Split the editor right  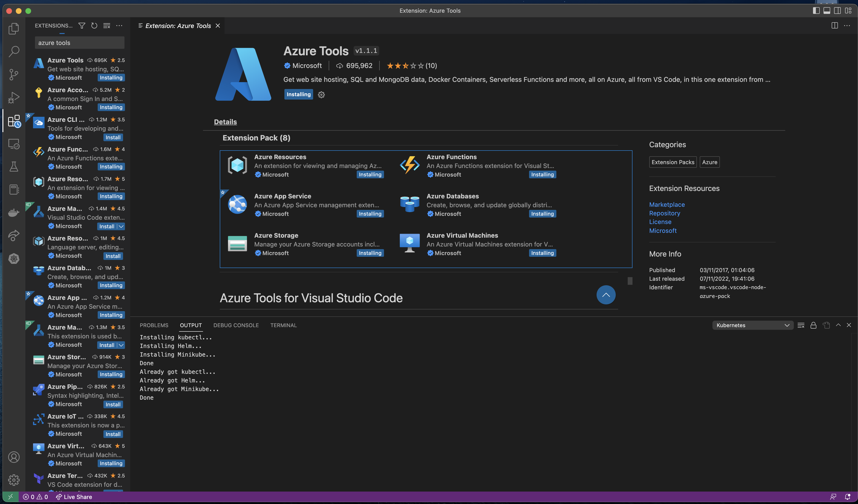(x=835, y=26)
